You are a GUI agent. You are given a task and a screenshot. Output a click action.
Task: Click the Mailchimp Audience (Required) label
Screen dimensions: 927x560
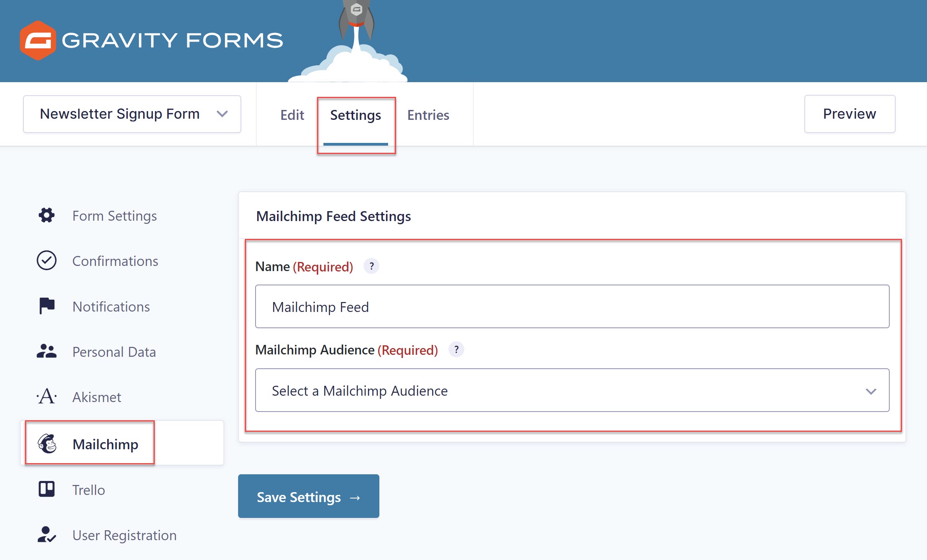(x=346, y=350)
